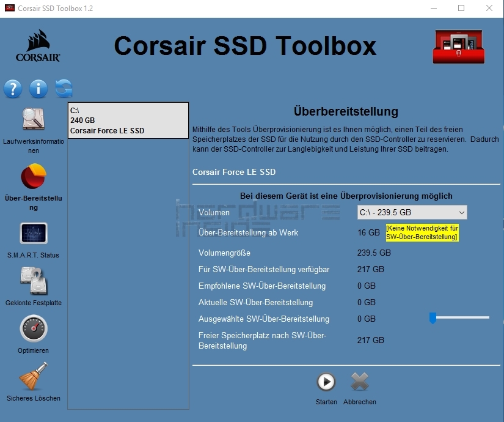Select the Über-Bereitstellung pie chart icon
Screen dimensions: 504x422
tap(33, 177)
